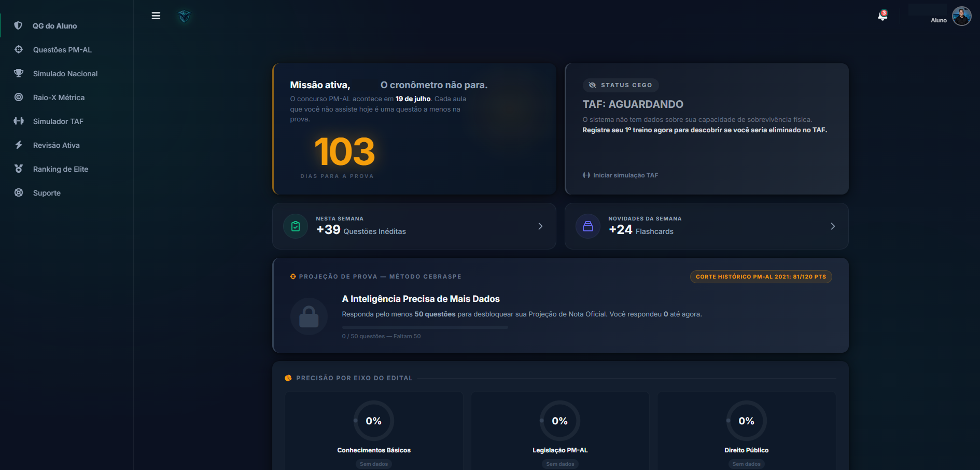The width and height of the screenshot is (980, 470).
Task: Click Sem dados tag under Legislação PM-AL
Action: click(x=560, y=464)
